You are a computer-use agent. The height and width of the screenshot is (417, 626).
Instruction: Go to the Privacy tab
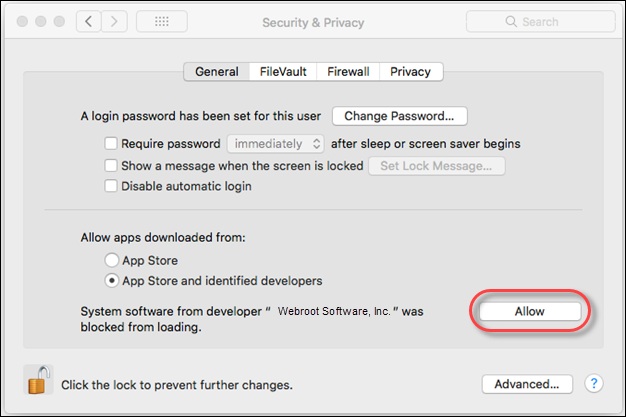coord(411,72)
